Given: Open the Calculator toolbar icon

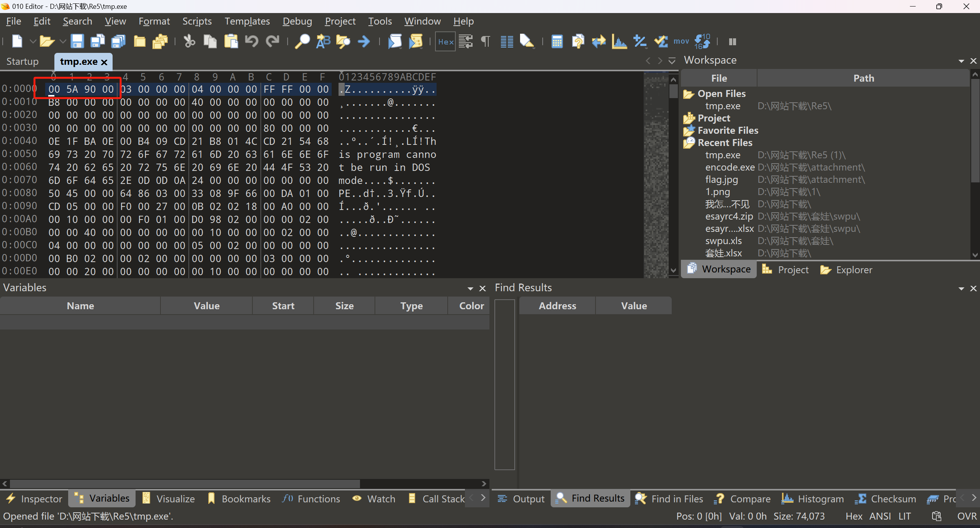Looking at the screenshot, I should [557, 41].
